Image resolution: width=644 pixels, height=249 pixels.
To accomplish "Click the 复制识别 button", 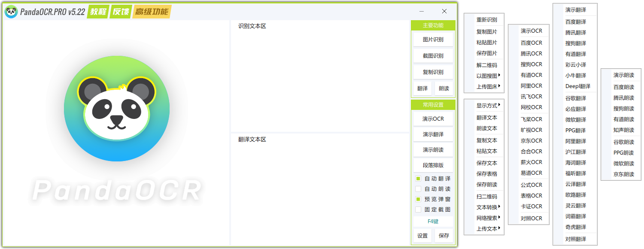I will (433, 72).
